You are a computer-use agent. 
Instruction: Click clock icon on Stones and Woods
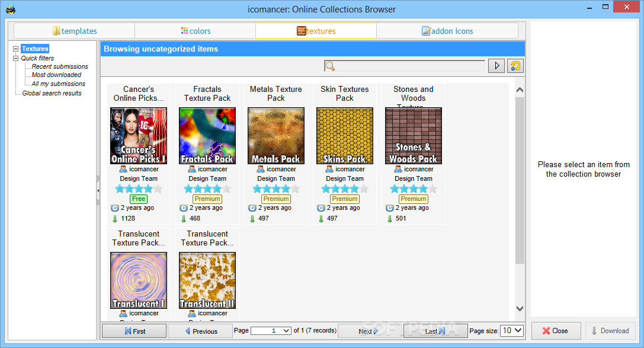tap(389, 208)
